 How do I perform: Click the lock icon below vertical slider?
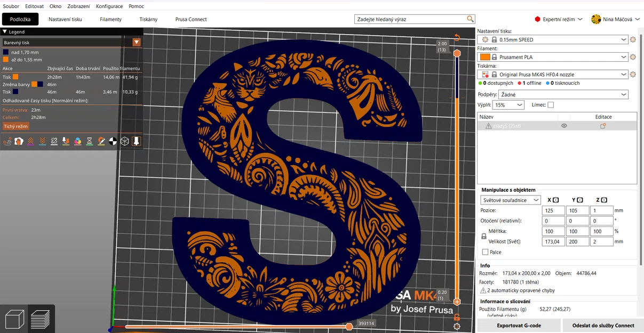(457, 317)
